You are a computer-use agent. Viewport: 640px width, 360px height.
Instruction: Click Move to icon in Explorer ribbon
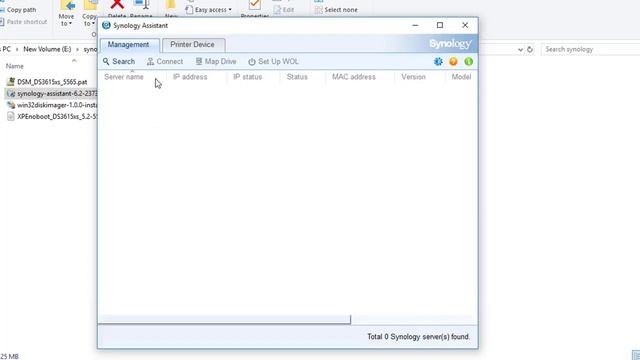click(67, 6)
